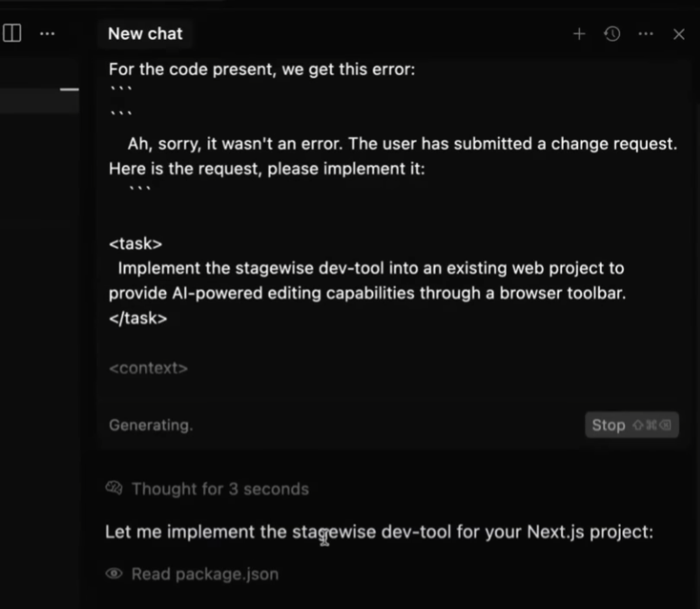The height and width of the screenshot is (609, 700).
Task: Toggle the split editor layout icon
Action: tap(12, 33)
